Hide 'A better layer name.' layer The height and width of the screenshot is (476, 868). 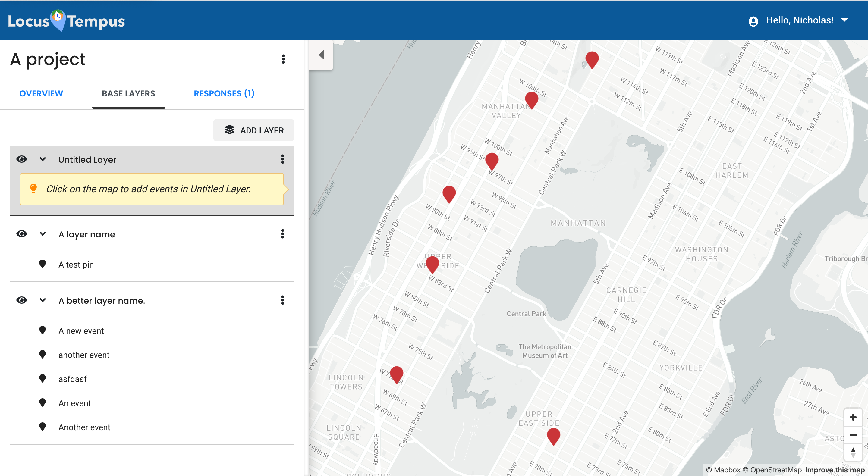click(x=22, y=300)
